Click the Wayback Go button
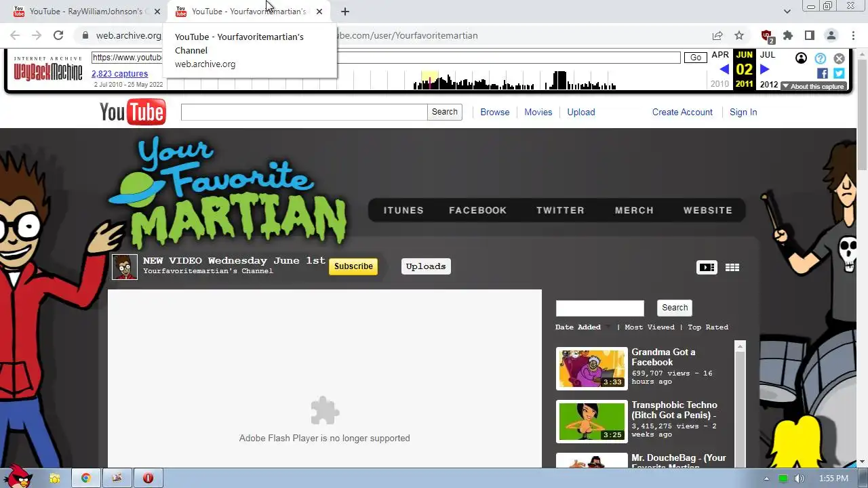Screen dimensions: 868x488 [695, 58]
